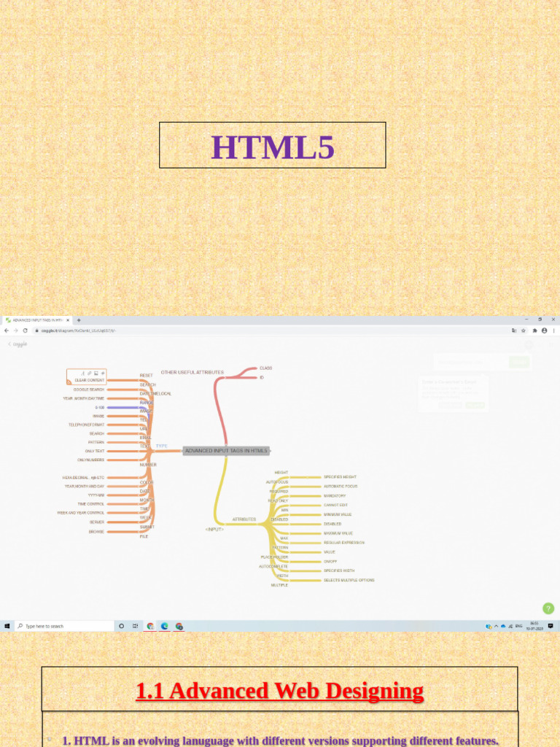
Task: Open browser extensions puzzle icon
Action: coord(534,330)
